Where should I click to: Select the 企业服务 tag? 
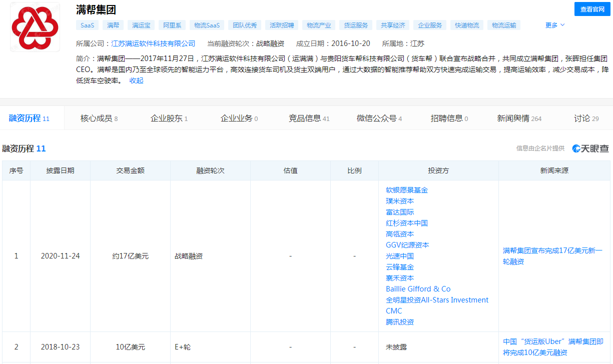click(x=430, y=25)
